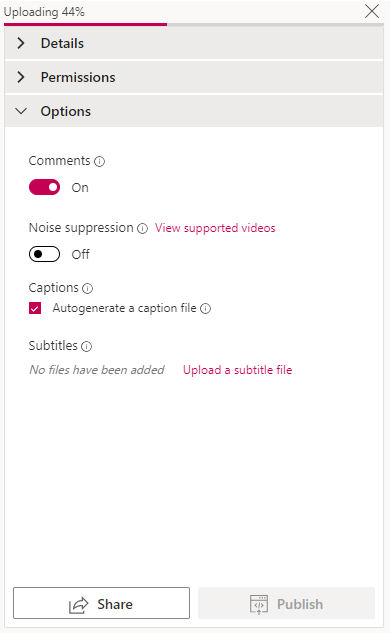The image size is (390, 633).
Task: Click the info icon beside Captions
Action: click(x=87, y=288)
